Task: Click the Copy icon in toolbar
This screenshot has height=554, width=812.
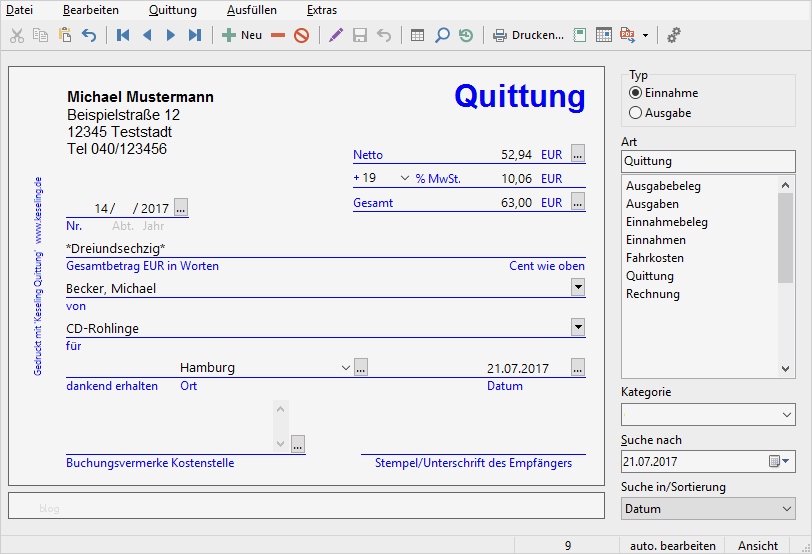Action: pos(40,35)
